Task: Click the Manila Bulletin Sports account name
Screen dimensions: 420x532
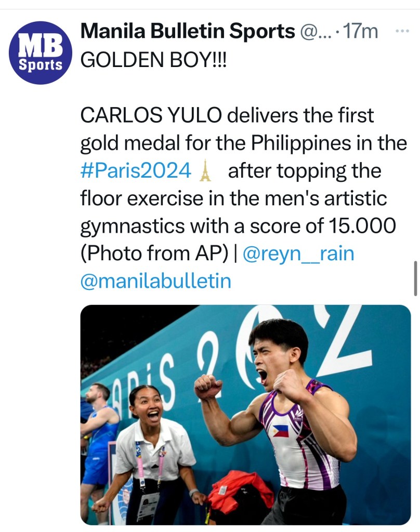Action: [187, 32]
